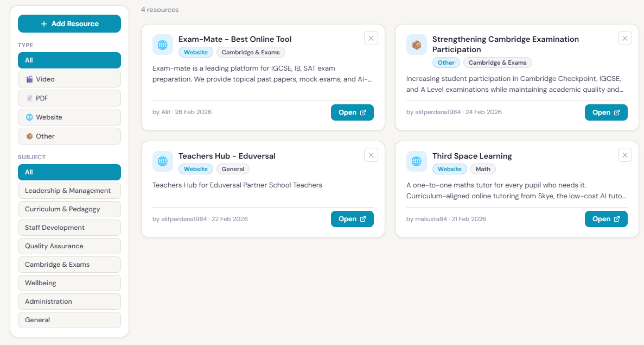Click the '4 resources' count text

pyautogui.click(x=160, y=10)
